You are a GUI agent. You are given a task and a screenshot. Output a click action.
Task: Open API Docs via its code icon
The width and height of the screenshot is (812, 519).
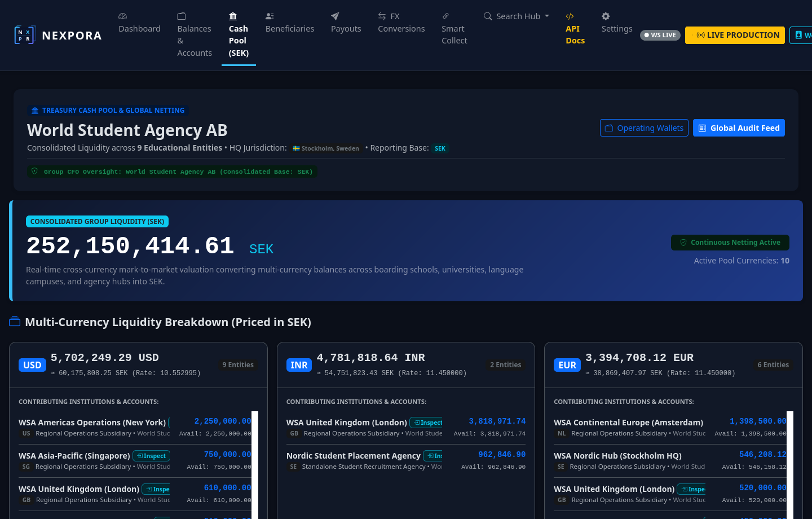tap(570, 16)
